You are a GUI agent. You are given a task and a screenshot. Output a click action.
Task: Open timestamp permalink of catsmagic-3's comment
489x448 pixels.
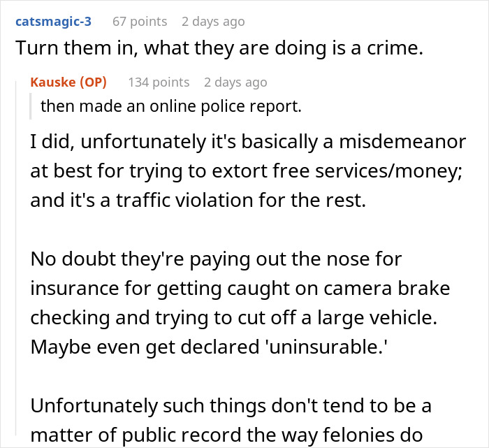213,22
